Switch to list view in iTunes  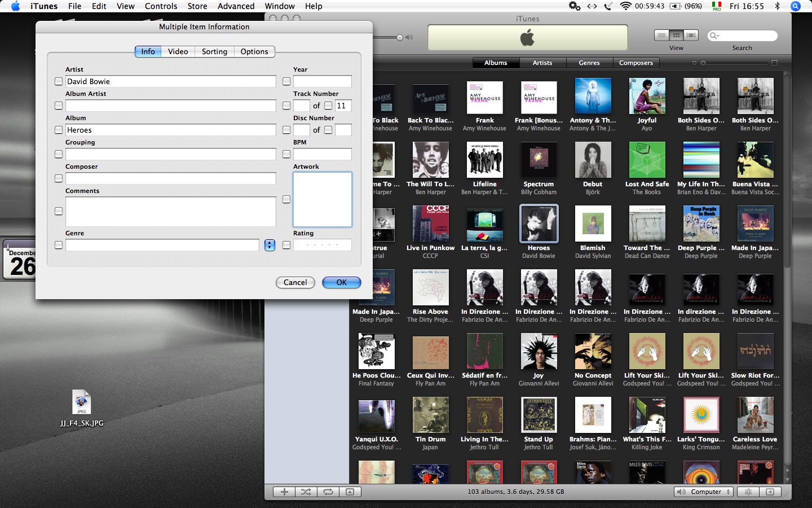pyautogui.click(x=661, y=35)
